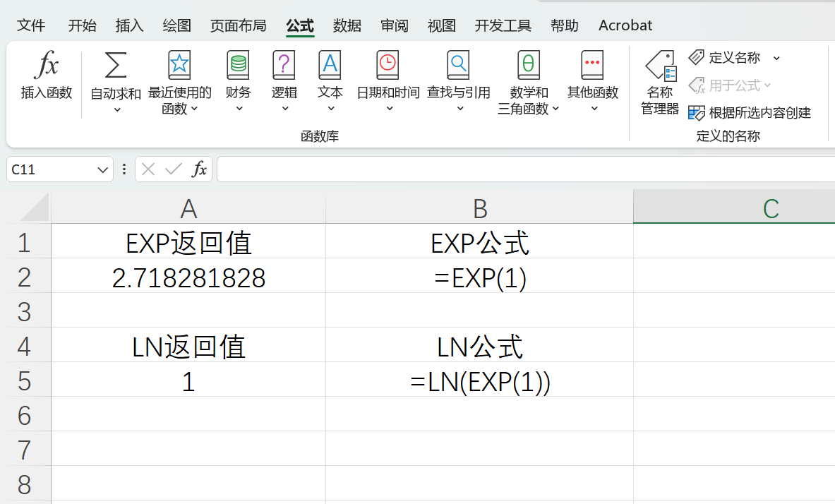The height and width of the screenshot is (504, 835).
Task: Expand the 自动求和 dropdown arrow
Action: [117, 109]
